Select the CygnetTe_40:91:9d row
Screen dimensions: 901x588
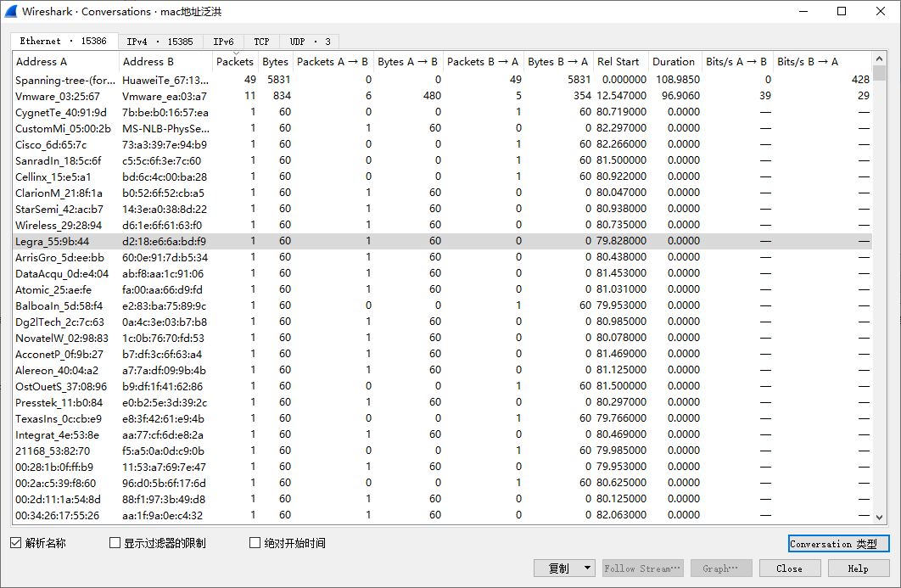point(442,112)
